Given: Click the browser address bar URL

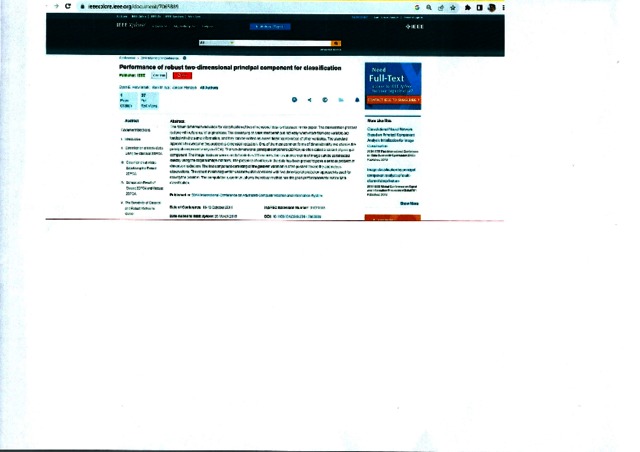Looking at the screenshot, I should coord(120,6).
